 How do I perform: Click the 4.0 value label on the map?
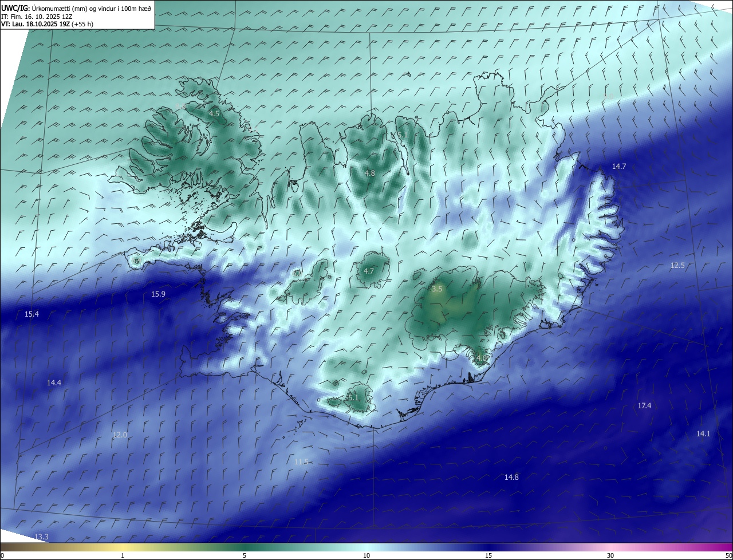[481, 358]
